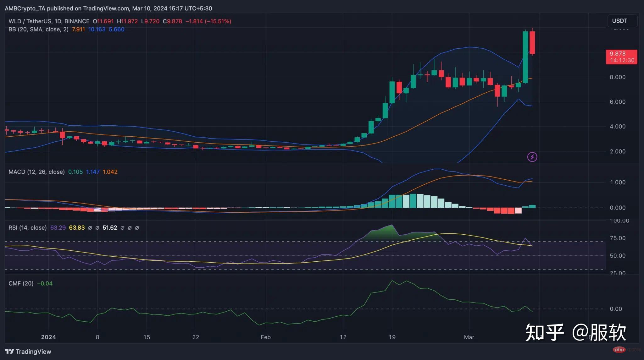Select the WLD / TetherUS symbol title

point(49,21)
